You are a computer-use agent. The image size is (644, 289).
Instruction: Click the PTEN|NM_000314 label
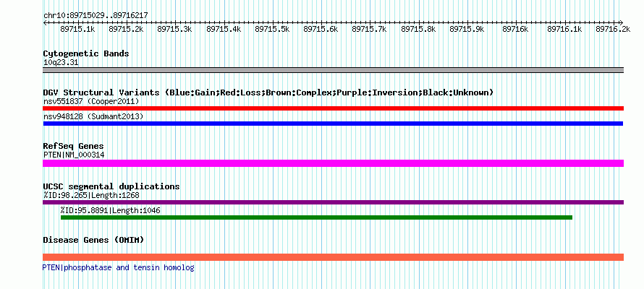click(74, 155)
